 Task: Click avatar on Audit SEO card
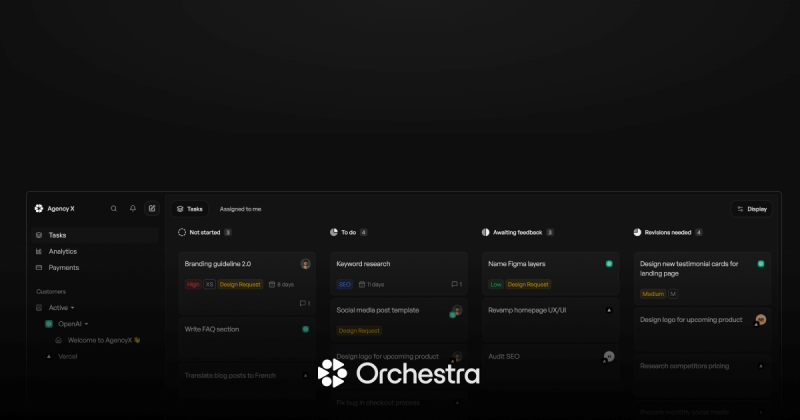click(608, 357)
